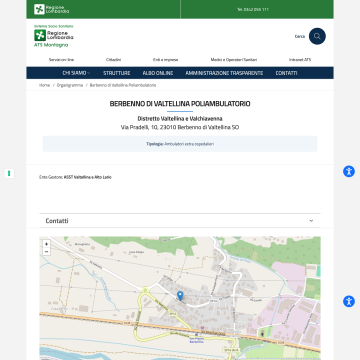Click the Cerca label next to the search icon
Viewport: 360px width, 360px height.
pyautogui.click(x=300, y=36)
